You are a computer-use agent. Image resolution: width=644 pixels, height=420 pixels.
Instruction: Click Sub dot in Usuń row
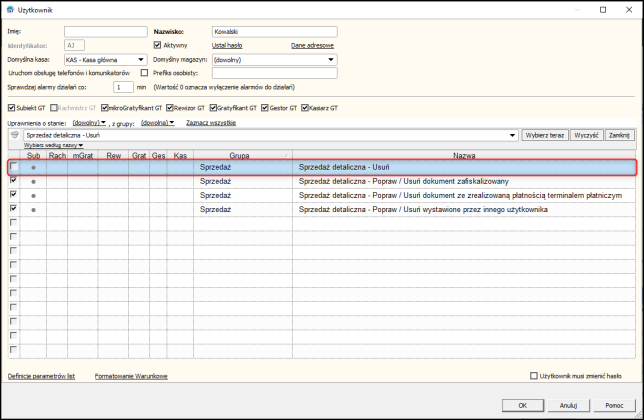[33, 168]
